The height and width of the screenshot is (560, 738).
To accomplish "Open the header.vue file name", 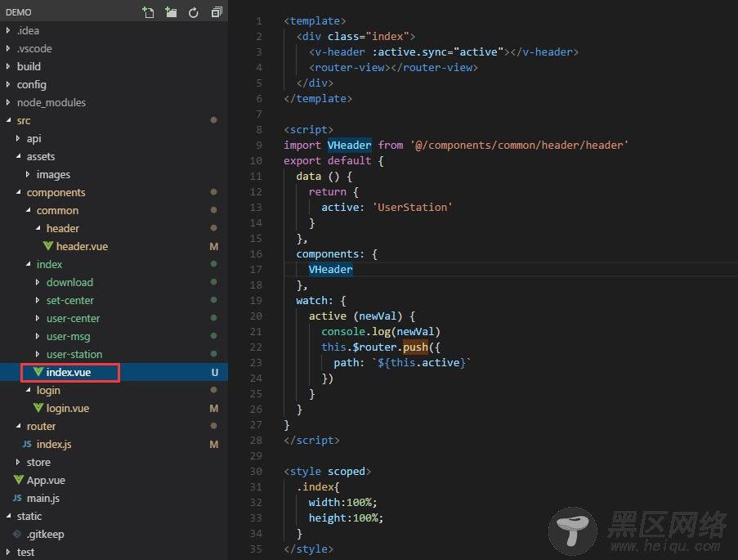I will pyautogui.click(x=82, y=246).
